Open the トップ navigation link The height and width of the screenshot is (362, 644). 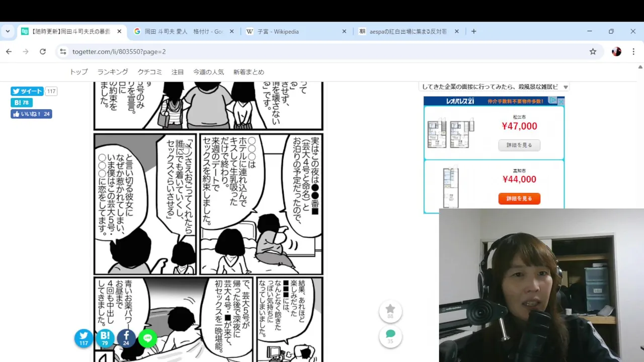pos(78,72)
